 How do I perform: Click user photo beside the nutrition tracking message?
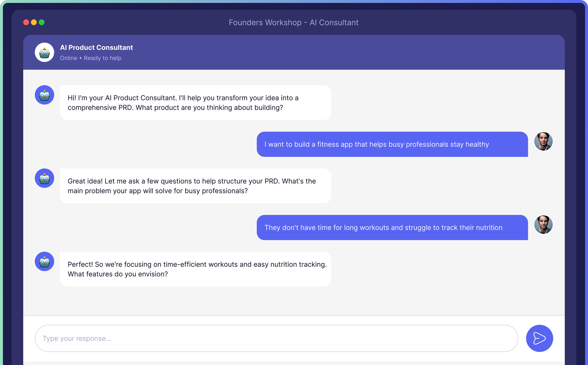point(543,225)
